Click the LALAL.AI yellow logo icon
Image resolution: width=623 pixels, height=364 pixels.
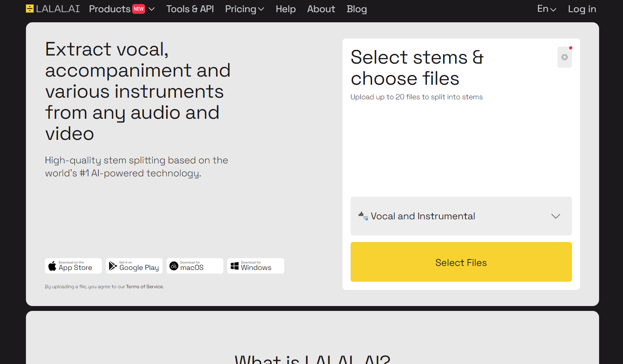[x=29, y=9]
